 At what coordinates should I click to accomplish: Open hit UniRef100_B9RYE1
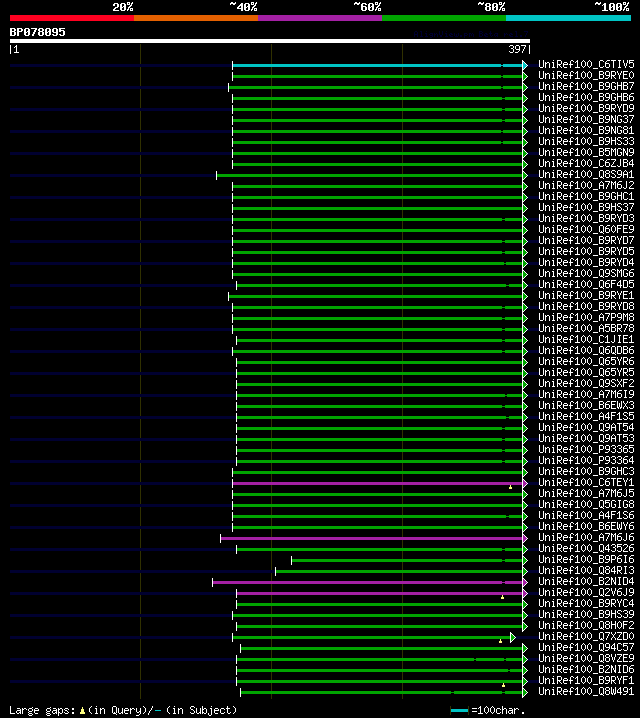586,295
